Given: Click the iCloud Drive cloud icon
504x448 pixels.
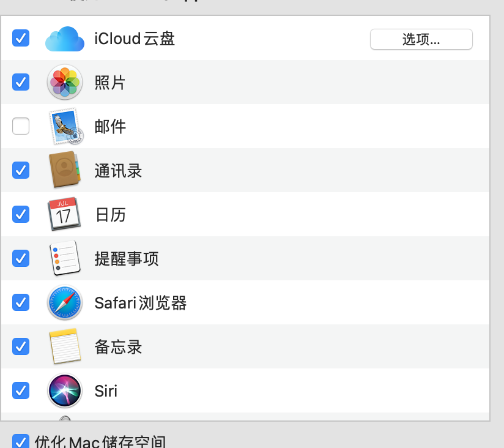Looking at the screenshot, I should (x=65, y=39).
